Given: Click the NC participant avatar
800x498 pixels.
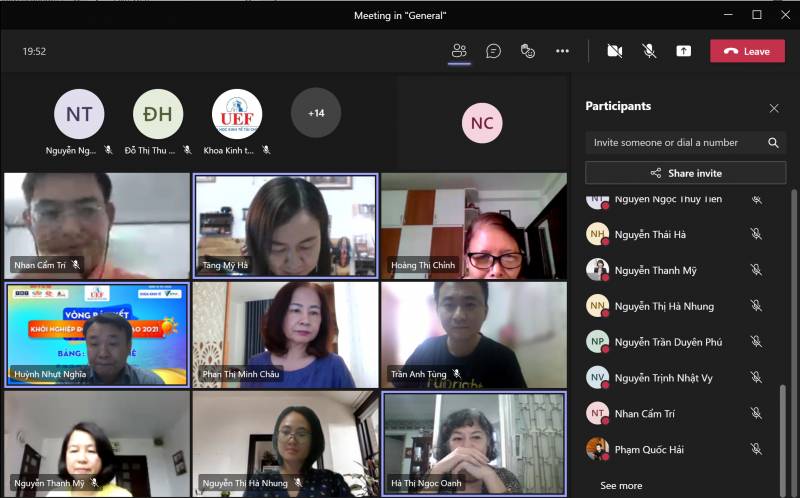Looking at the screenshot, I should click(x=482, y=123).
